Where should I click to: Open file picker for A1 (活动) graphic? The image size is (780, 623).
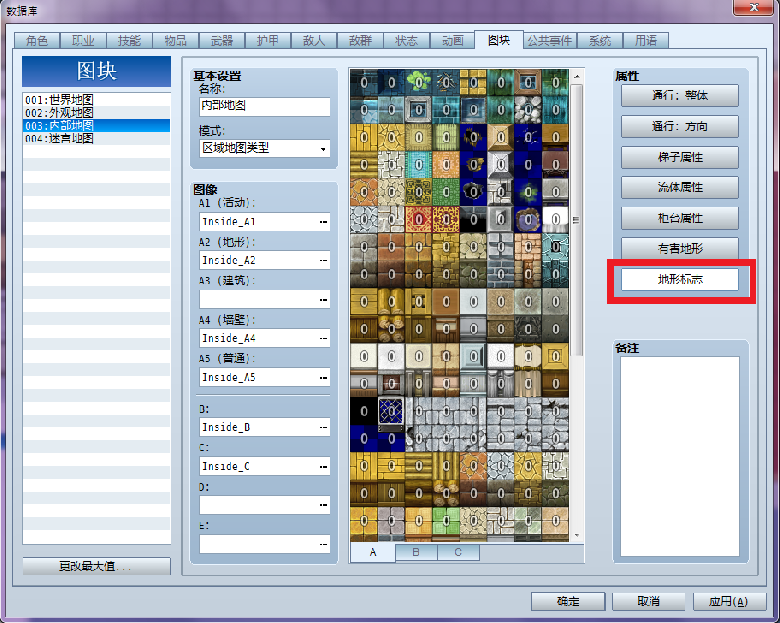pyautogui.click(x=323, y=222)
